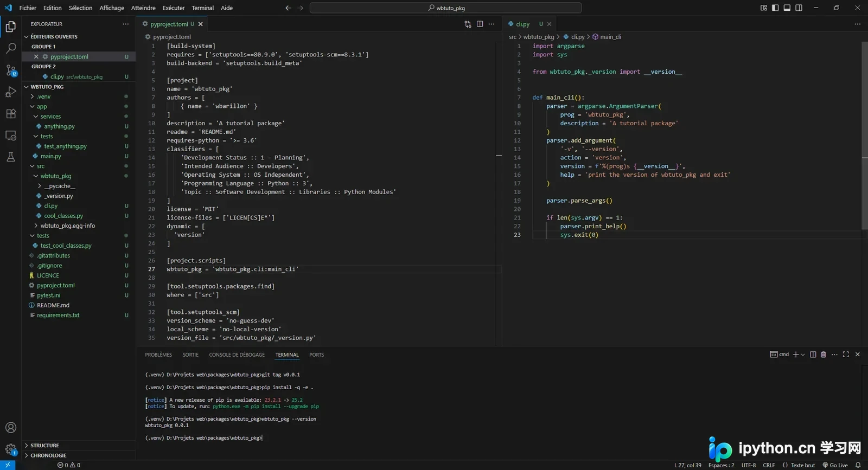Open the Remote Explorer view
The image size is (868, 470).
click(x=11, y=136)
